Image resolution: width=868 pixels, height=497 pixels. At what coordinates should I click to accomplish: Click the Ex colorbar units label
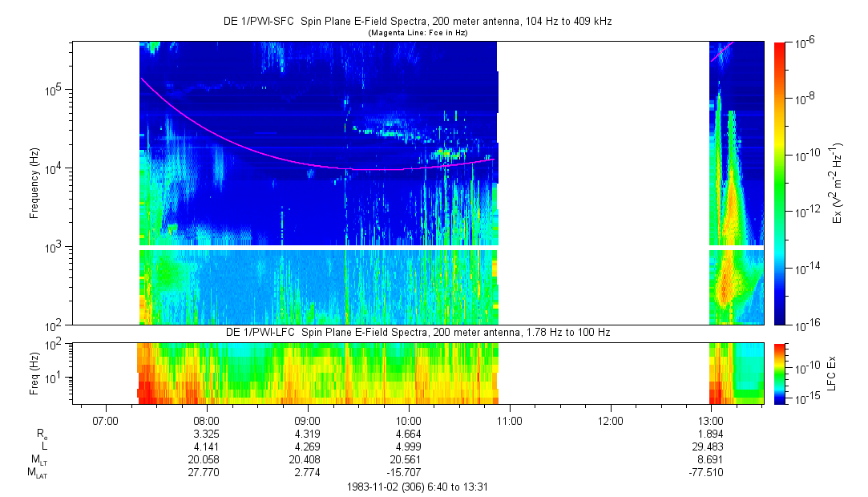[x=838, y=183]
